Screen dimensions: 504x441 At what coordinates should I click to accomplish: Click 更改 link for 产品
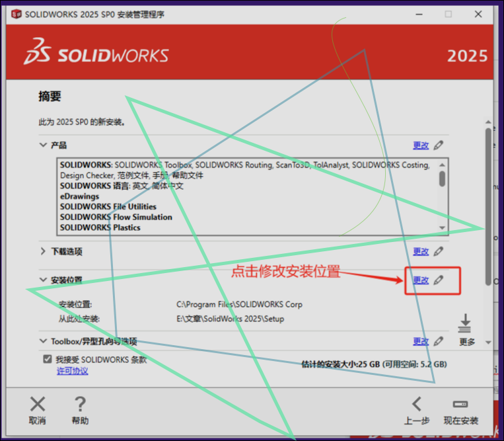coord(421,145)
